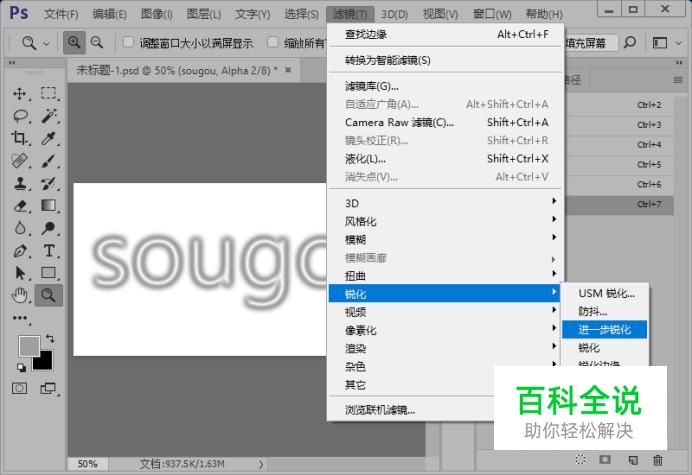Select the Pen tool
This screenshot has width=692, height=475.
pos(19,251)
